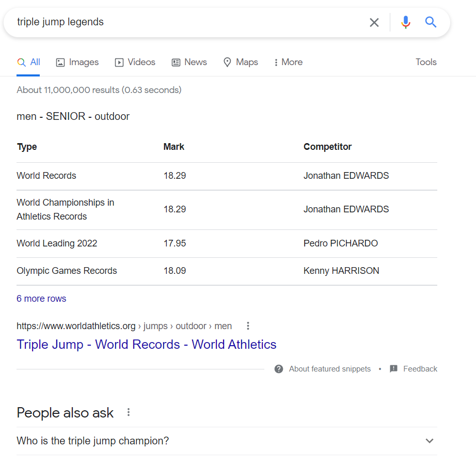Click the 'World Records' table cell
Screen dimensions: 476x464
[46, 176]
